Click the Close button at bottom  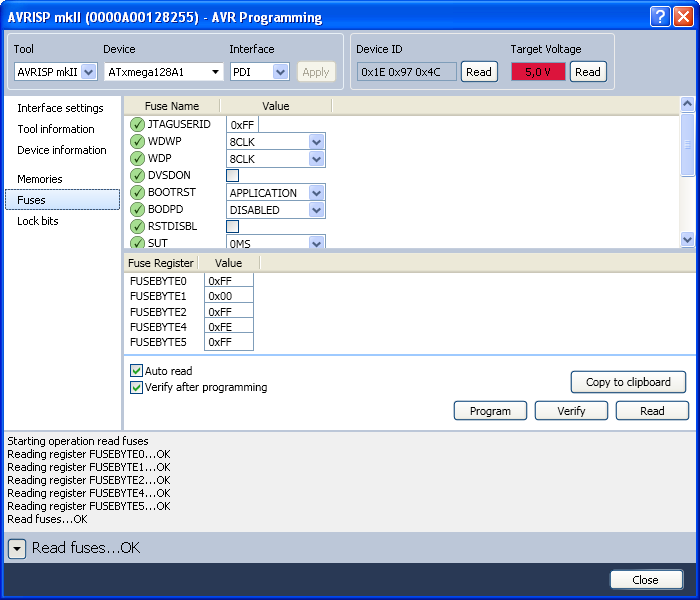(x=646, y=579)
